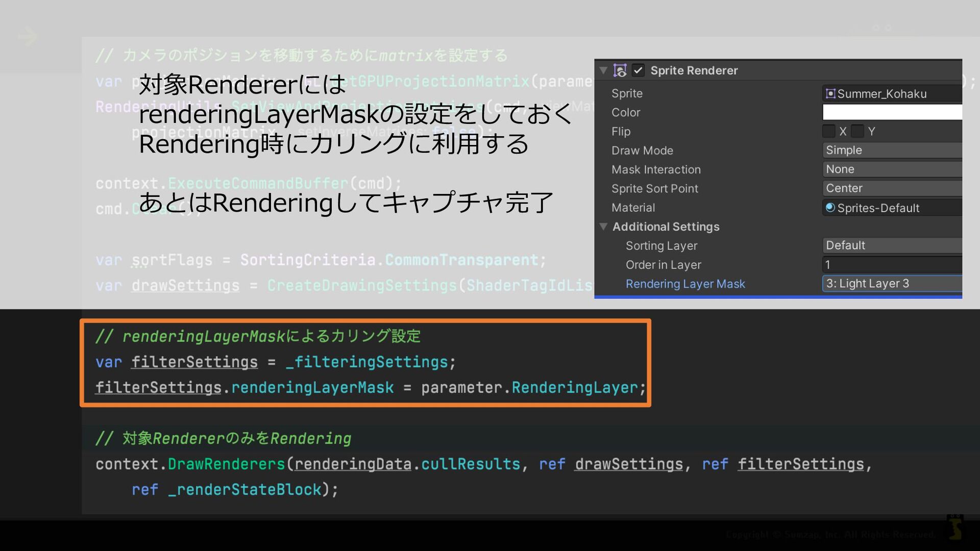This screenshot has width=980, height=551.
Task: Click the Sprite Renderer header title
Action: pos(694,70)
